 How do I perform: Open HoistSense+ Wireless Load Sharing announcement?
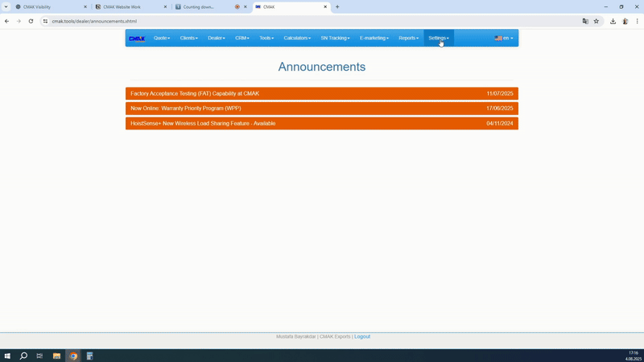pos(322,124)
